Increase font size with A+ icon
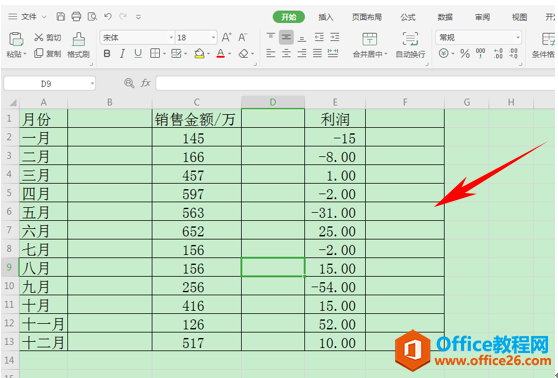Screen dimensions: 558x378 coord(226,37)
